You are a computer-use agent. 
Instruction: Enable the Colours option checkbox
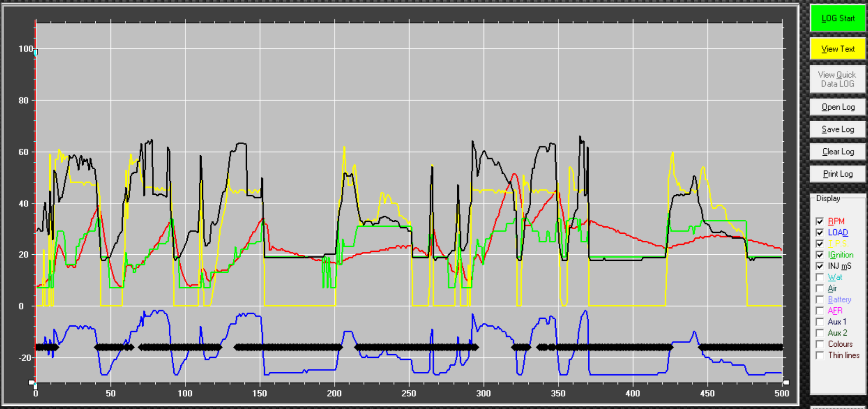[820, 344]
